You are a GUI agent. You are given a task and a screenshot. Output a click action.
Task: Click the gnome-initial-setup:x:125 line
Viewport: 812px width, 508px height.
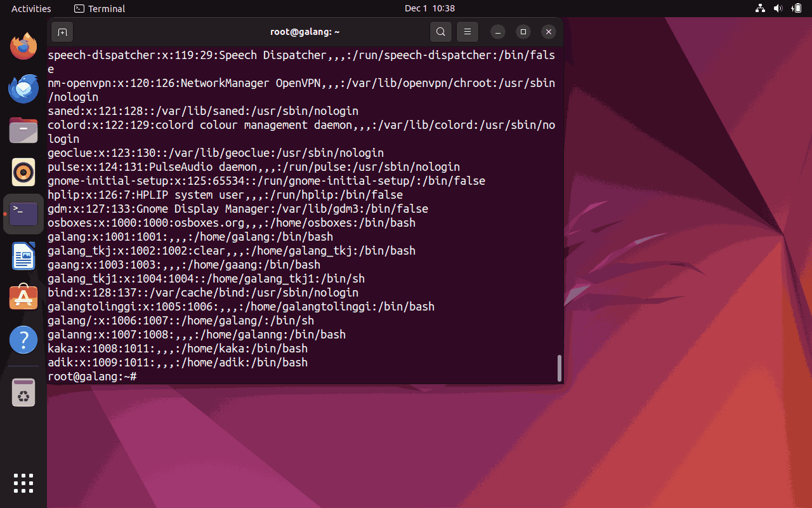click(266, 181)
